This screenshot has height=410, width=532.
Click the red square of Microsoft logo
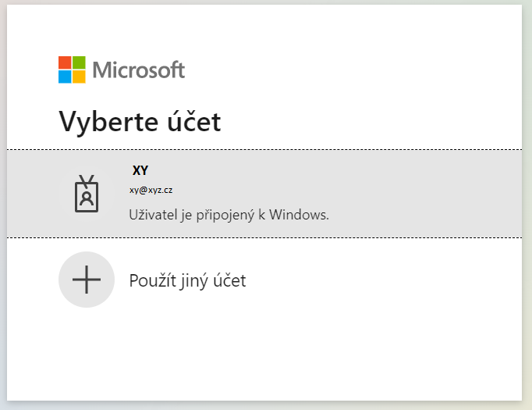(x=65, y=62)
